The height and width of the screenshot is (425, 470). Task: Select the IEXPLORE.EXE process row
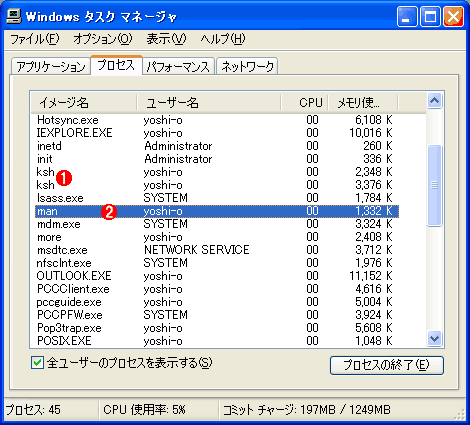(x=217, y=133)
